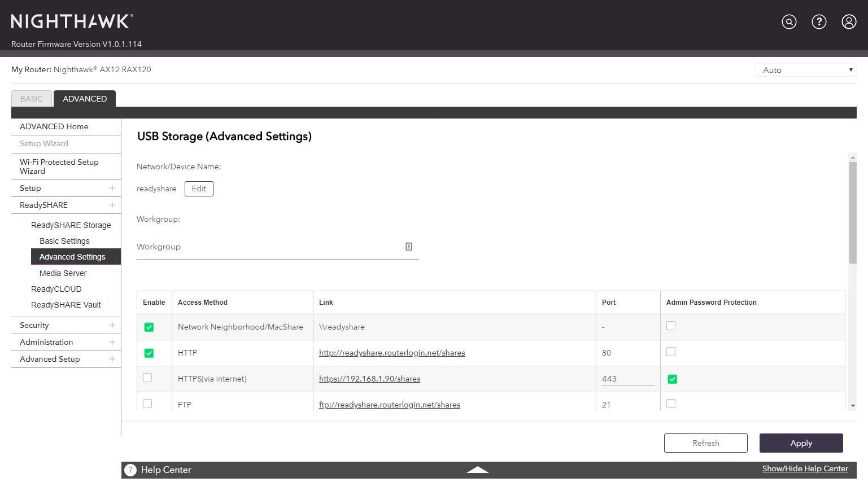Enable the HTTPS(via internet) access method
Viewport: 868px width, 504px height.
[x=147, y=378]
